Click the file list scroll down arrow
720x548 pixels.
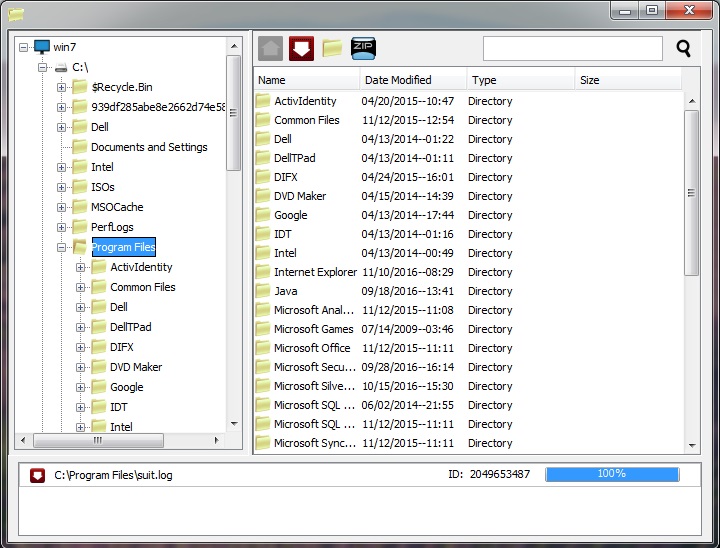pos(692,445)
